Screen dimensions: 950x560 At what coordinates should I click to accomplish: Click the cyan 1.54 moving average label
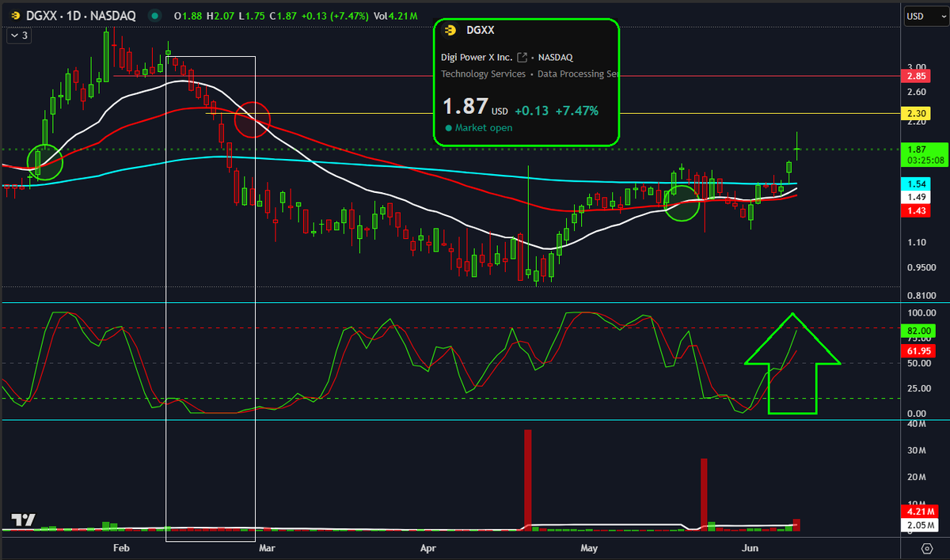917,184
